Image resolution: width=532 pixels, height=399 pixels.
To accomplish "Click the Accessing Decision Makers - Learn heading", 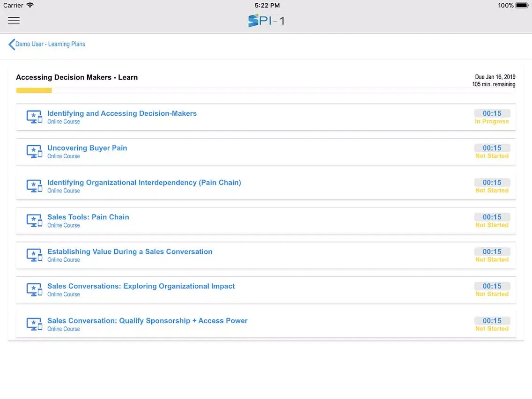I will 77,77.
